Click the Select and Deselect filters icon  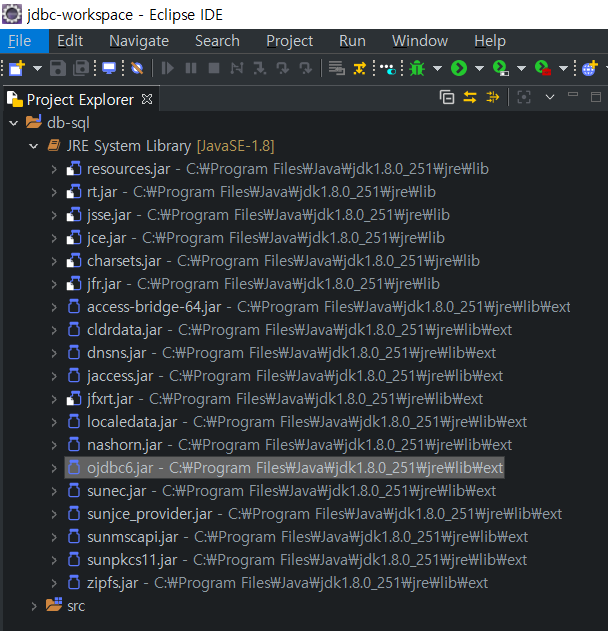pyautogui.click(x=493, y=97)
